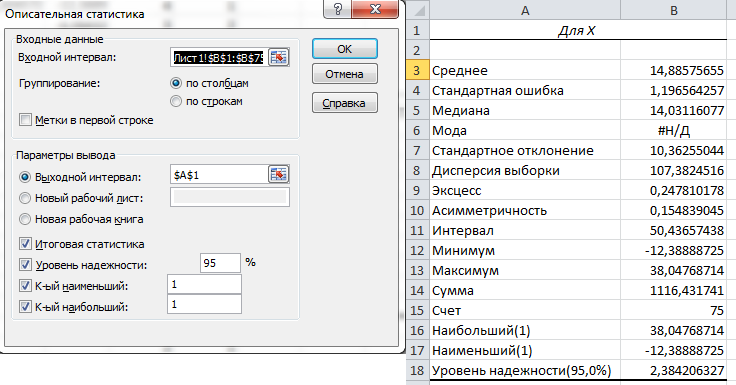Click range selector icon for Входной интервал
Viewport: 736px width, 385px height.
click(279, 57)
